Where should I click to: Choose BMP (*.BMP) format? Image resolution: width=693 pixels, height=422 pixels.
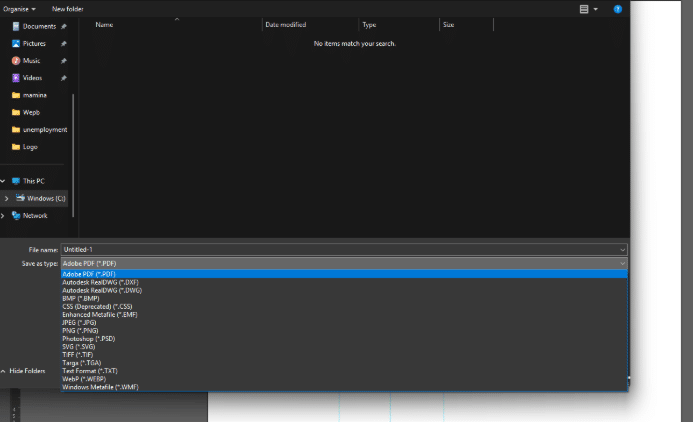pos(344,298)
